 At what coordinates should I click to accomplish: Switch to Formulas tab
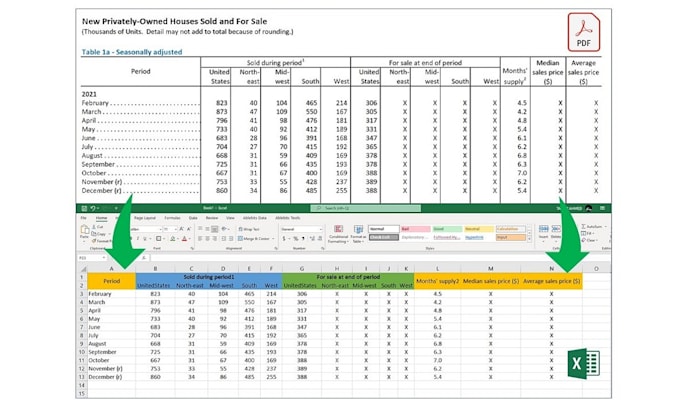point(172,218)
